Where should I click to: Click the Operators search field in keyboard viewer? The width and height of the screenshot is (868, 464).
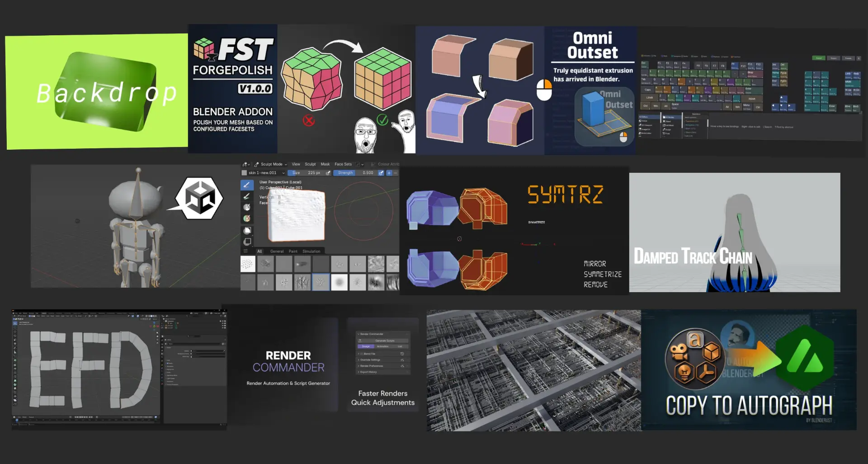(696, 117)
